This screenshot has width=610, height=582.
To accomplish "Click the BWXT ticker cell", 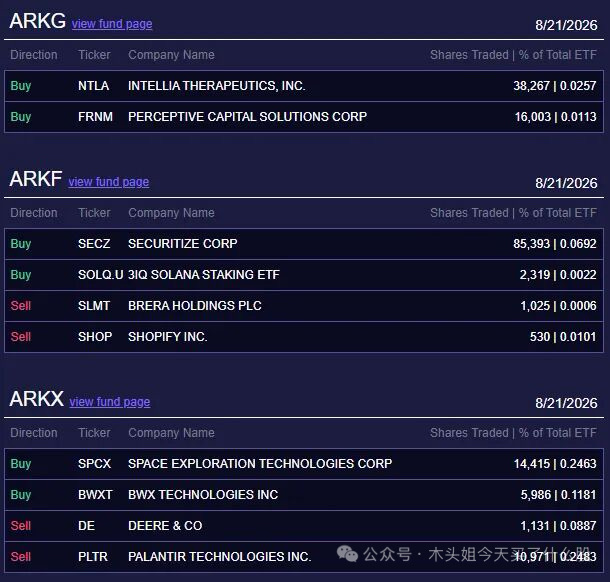I will 95,495.
